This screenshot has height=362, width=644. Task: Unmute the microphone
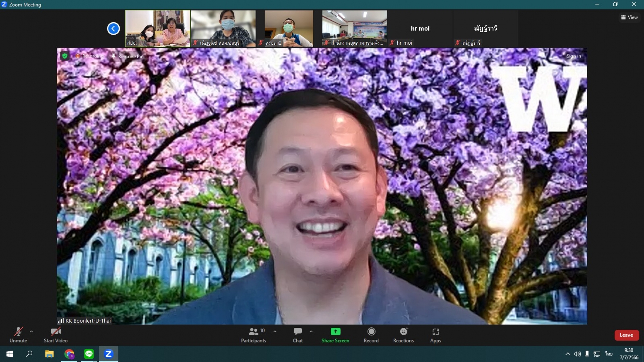pos(18,335)
